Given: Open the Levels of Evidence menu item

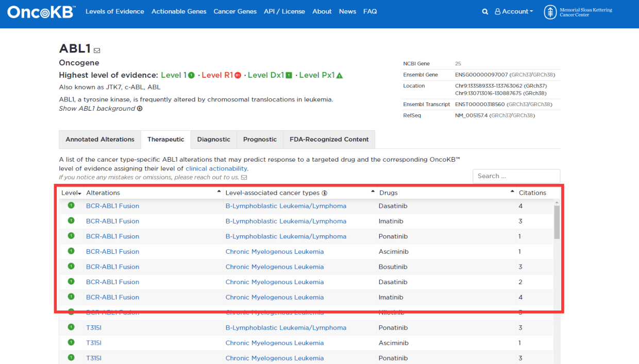Looking at the screenshot, I should click(x=115, y=11).
